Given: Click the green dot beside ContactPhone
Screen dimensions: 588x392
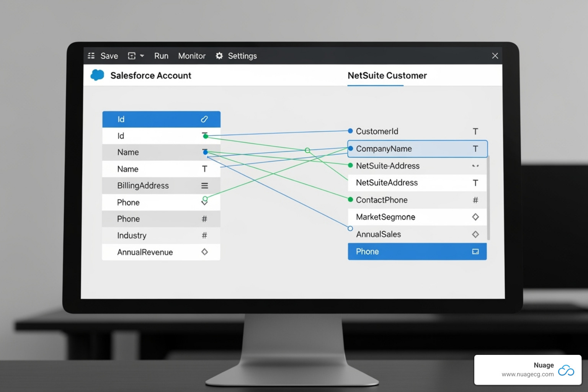Looking at the screenshot, I should 350,199.
